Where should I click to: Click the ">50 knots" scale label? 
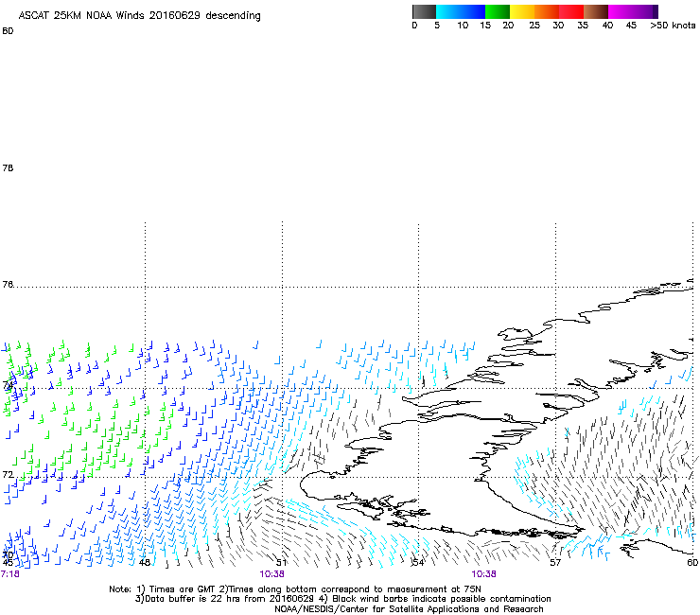click(673, 26)
